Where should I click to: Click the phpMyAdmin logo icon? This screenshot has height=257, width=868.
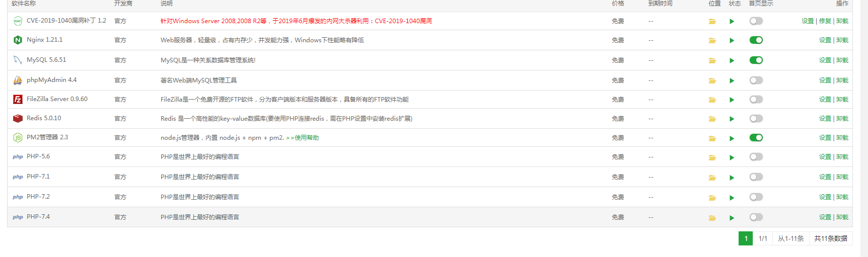pyautogui.click(x=18, y=80)
